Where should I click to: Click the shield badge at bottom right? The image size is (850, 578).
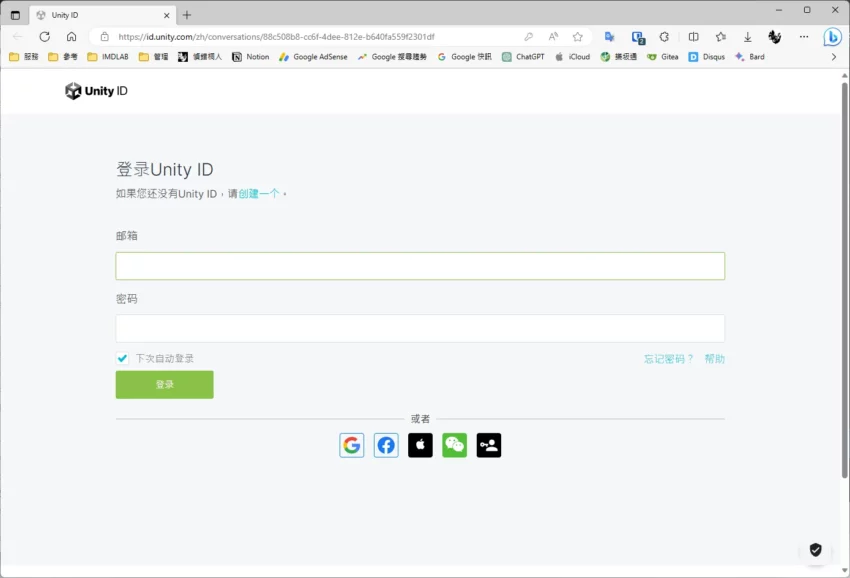click(815, 549)
